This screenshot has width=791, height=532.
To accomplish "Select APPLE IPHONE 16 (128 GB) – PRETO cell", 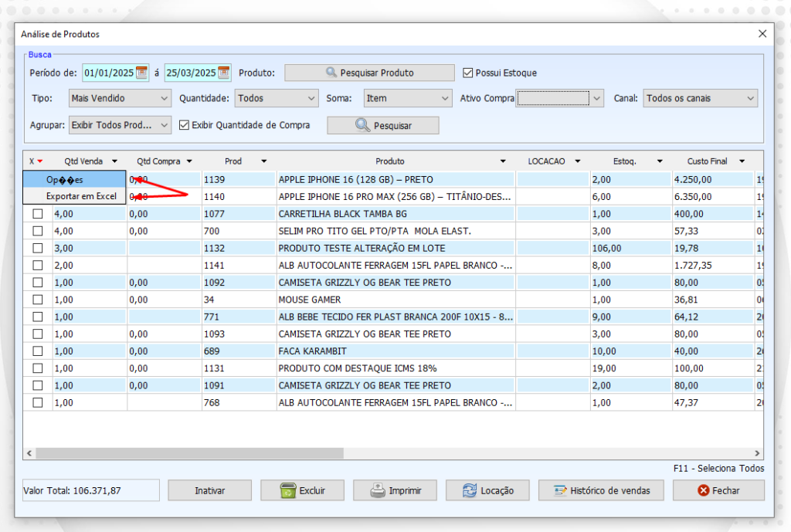I will click(x=396, y=179).
